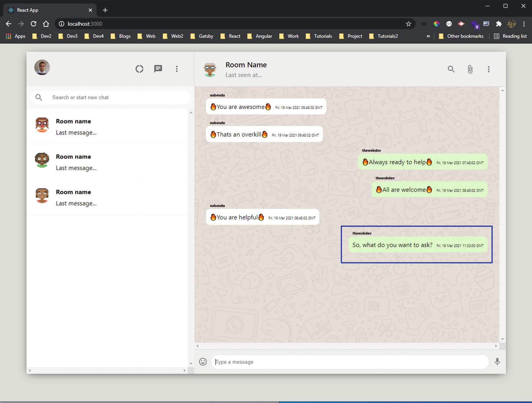Click the status circle icon in sidebar header
532x403 pixels.
(x=139, y=69)
